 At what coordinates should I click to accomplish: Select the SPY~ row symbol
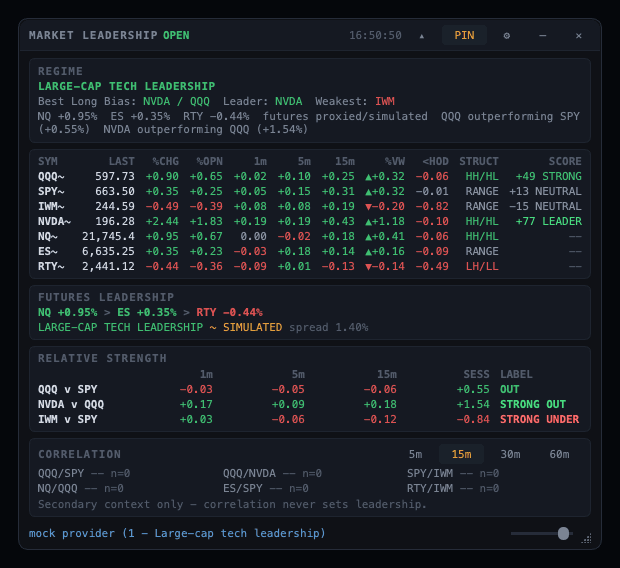(x=51, y=191)
